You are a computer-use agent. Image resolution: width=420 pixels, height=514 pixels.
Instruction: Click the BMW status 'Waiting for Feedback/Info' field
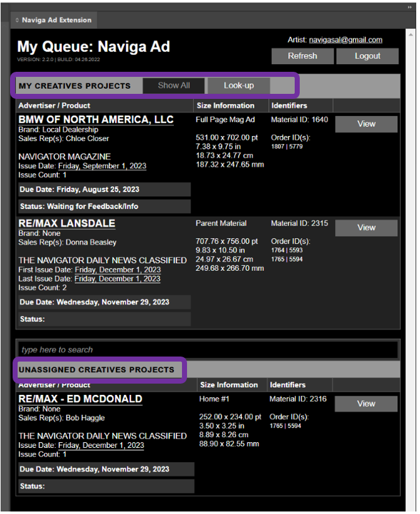tap(104, 207)
